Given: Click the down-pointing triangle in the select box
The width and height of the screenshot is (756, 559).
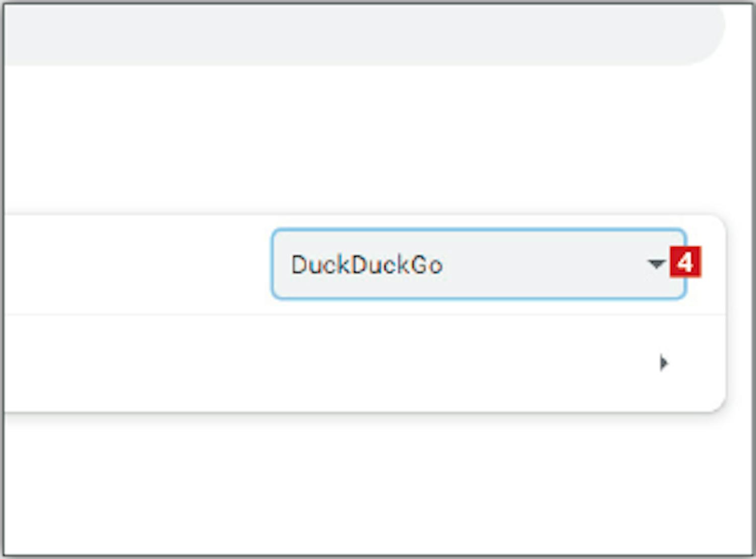Looking at the screenshot, I should click(656, 263).
